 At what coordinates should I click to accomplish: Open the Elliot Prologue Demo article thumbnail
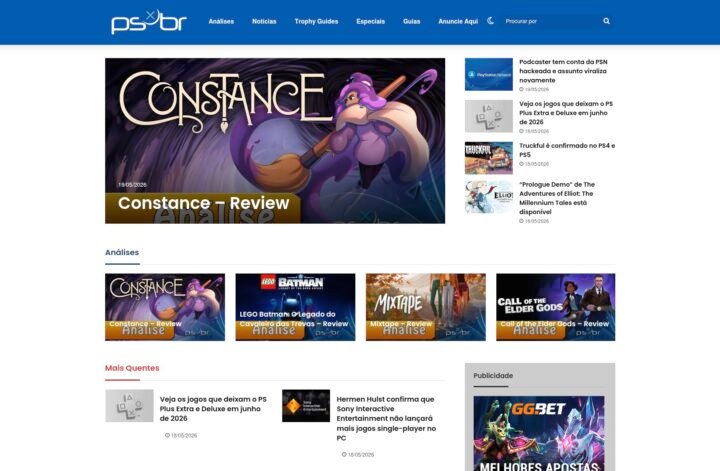[x=489, y=197]
